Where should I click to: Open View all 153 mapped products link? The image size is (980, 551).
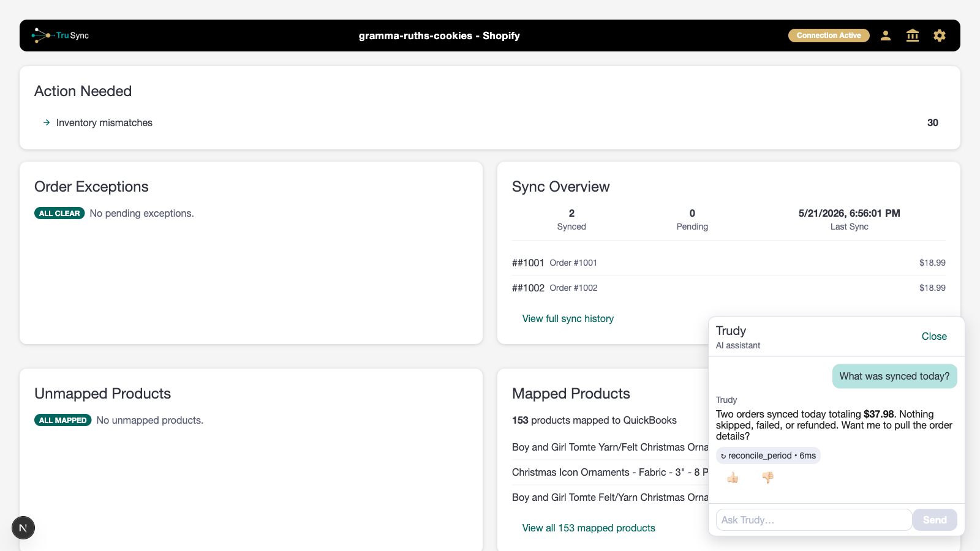(589, 528)
